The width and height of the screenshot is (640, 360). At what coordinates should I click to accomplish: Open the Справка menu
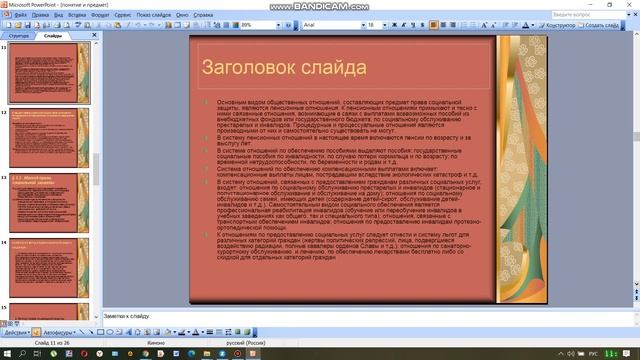[x=203, y=15]
